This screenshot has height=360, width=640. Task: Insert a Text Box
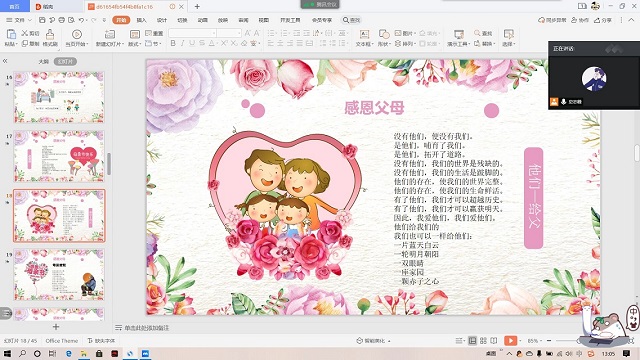(x=364, y=38)
